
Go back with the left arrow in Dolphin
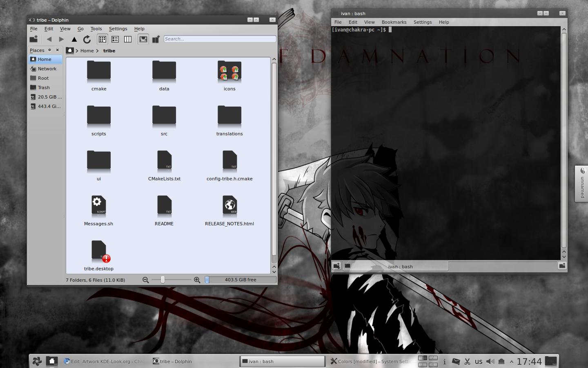click(49, 39)
